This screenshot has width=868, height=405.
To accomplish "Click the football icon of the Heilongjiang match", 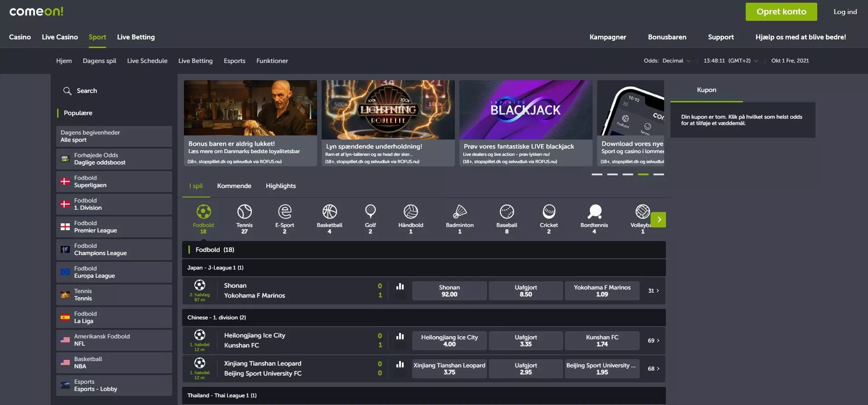I will click(x=200, y=335).
